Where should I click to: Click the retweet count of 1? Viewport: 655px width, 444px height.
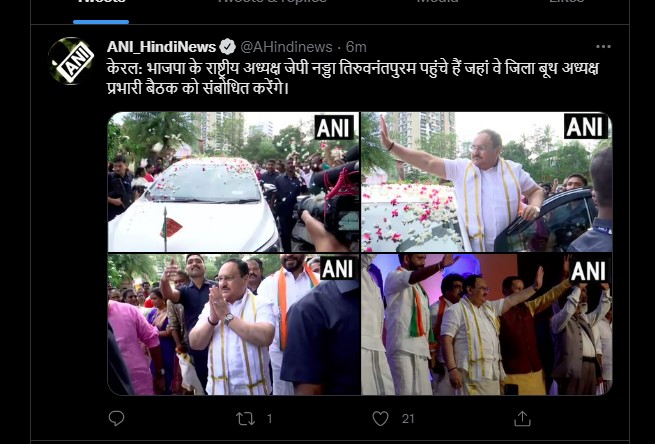click(269, 418)
